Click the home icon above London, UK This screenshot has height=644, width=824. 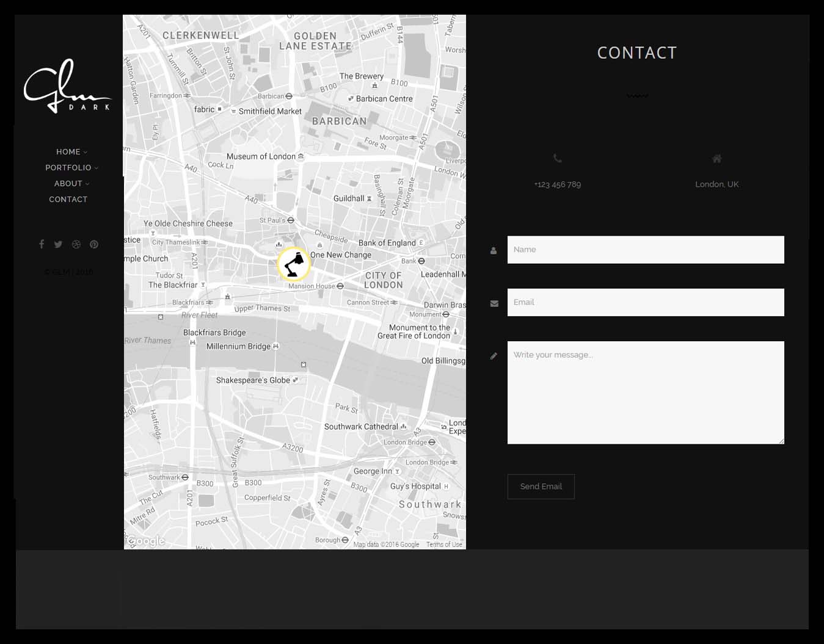[717, 159]
